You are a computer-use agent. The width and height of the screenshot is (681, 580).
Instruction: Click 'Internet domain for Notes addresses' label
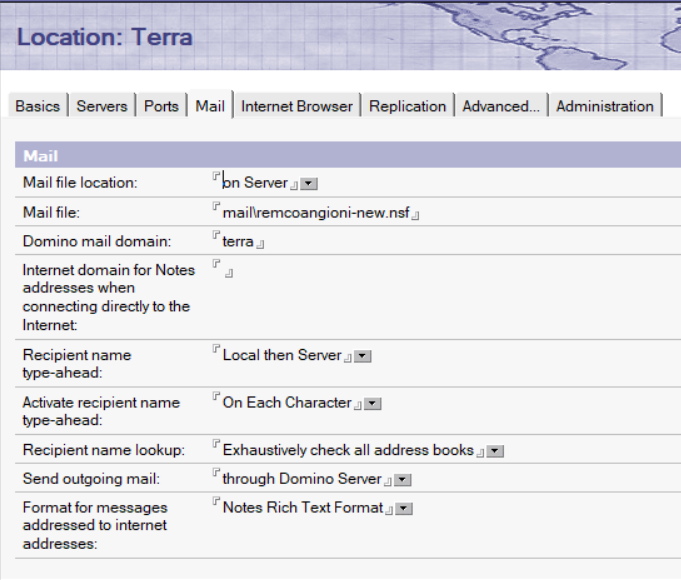click(109, 297)
